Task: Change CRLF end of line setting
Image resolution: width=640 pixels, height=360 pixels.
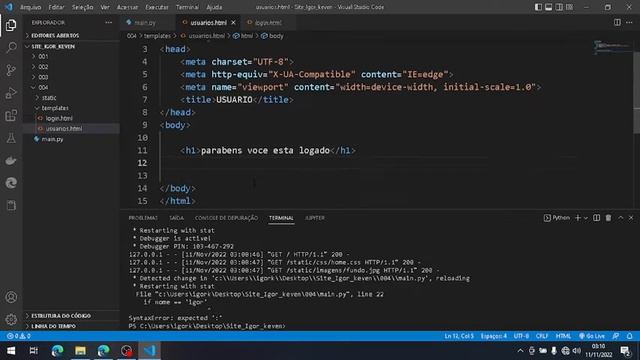Action: (542, 336)
